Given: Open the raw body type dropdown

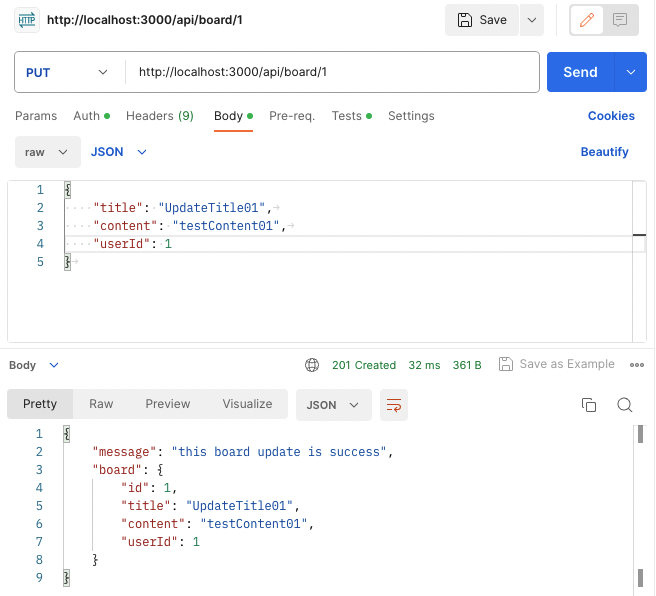Looking at the screenshot, I should tap(48, 152).
